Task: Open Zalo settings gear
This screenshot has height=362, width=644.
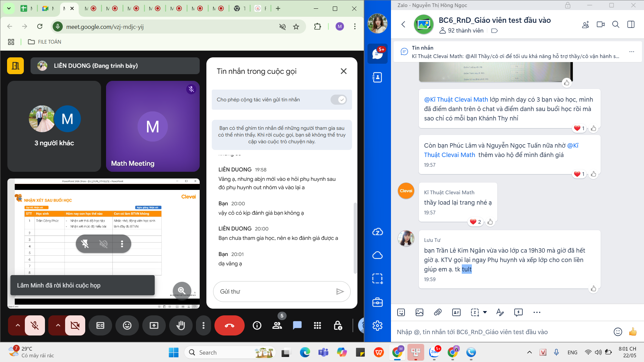Action: pyautogui.click(x=378, y=325)
